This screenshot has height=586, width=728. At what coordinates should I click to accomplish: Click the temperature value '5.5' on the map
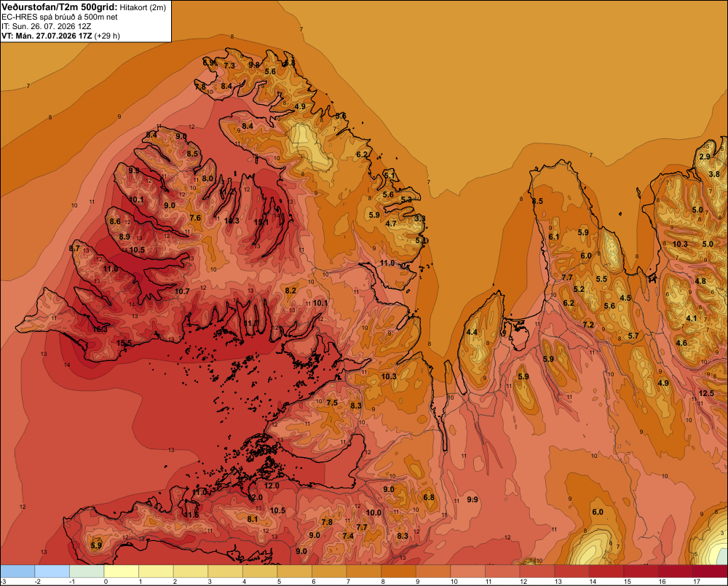(x=601, y=279)
